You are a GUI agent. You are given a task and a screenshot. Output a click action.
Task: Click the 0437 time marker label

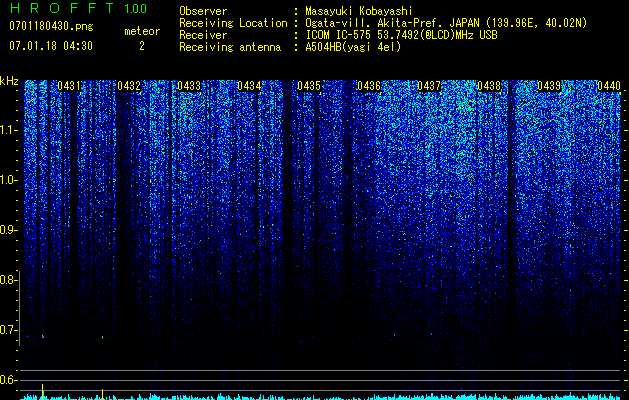click(429, 86)
